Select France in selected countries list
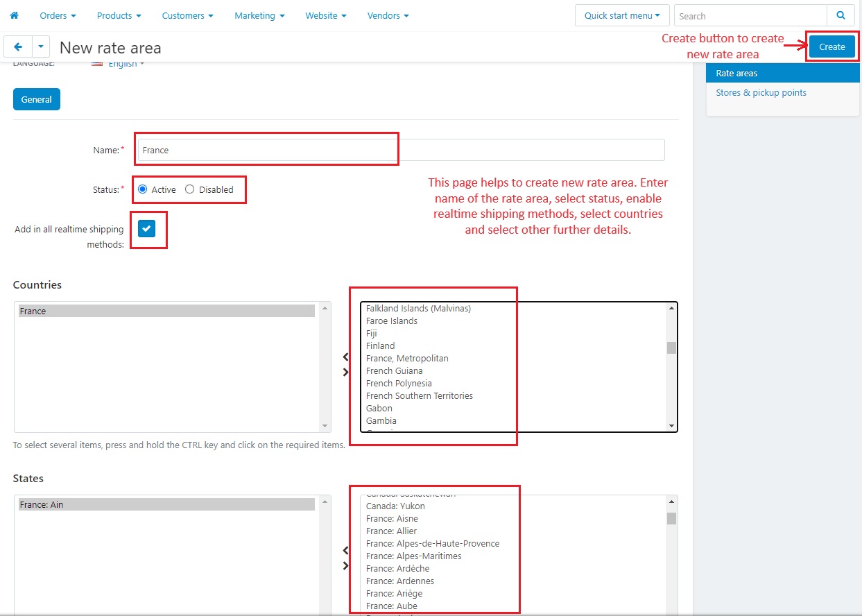 (166, 311)
